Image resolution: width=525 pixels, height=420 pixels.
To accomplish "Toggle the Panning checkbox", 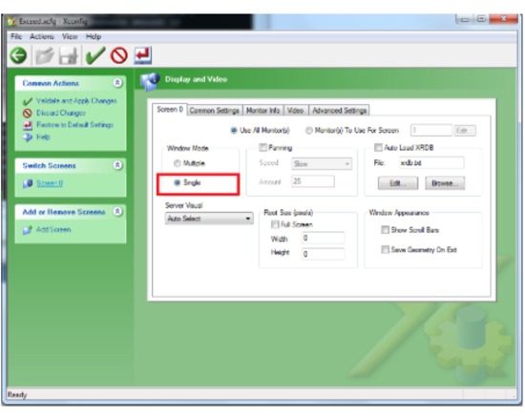I will point(263,147).
